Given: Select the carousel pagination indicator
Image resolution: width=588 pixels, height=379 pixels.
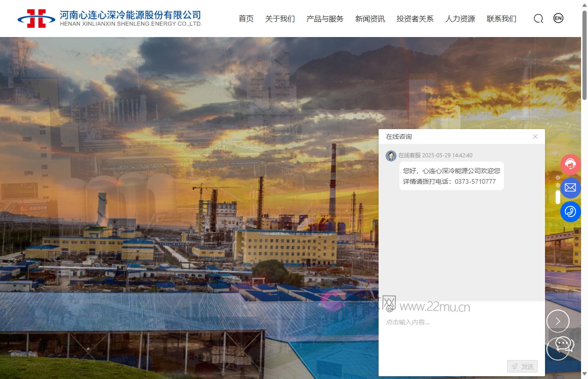Looking at the screenshot, I should (557, 197).
